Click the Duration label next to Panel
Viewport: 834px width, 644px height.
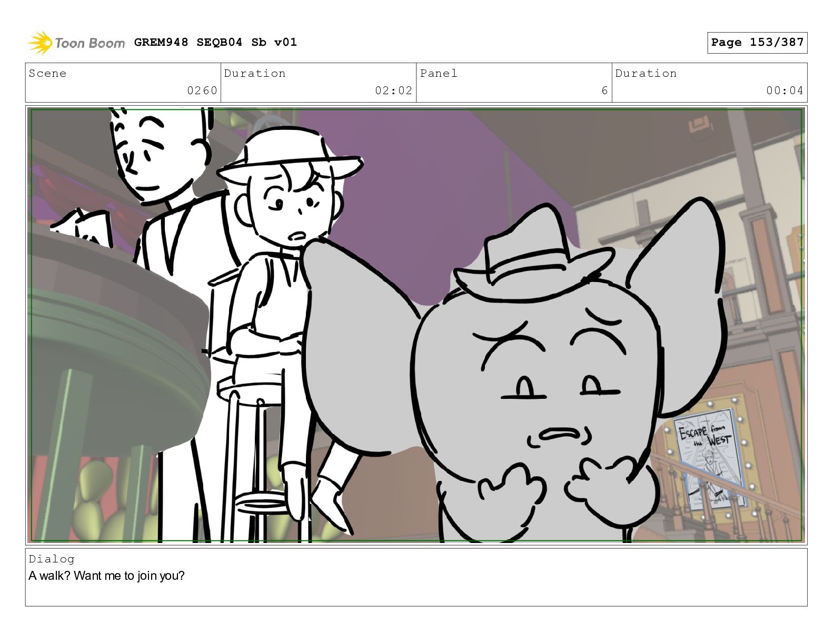tap(646, 73)
